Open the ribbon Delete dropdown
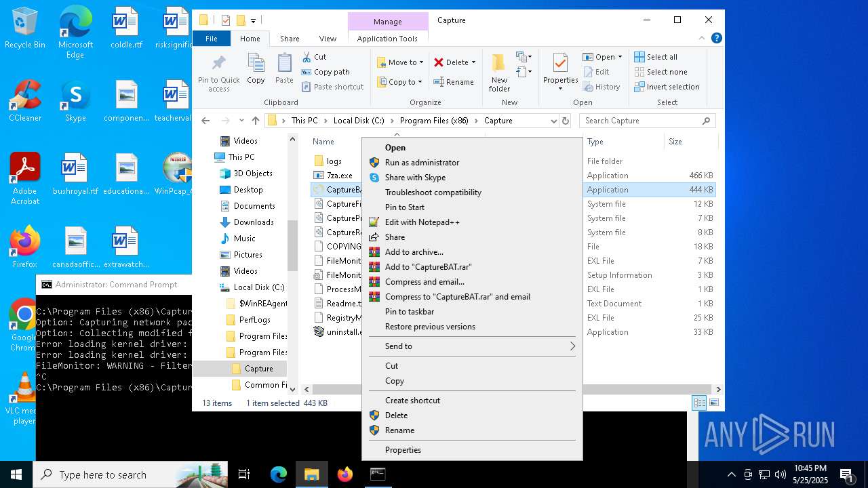The image size is (868, 488). tap(455, 62)
